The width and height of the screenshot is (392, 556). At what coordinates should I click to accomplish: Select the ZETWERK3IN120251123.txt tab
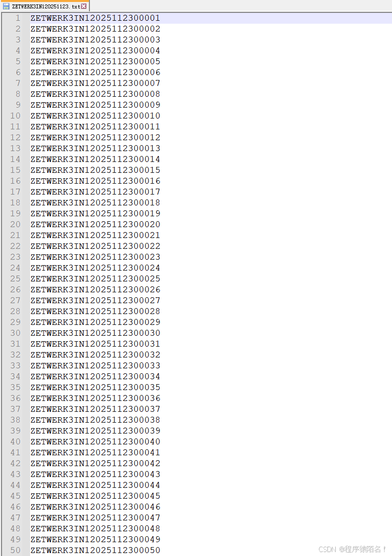click(45, 6)
